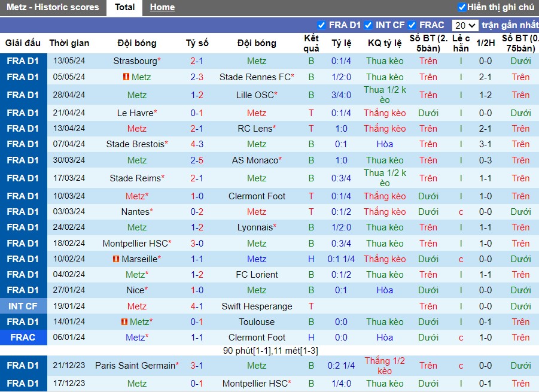Screen dimensions: 539x392
Task: Open Stade Rennes FC team link
Action: 255,77
